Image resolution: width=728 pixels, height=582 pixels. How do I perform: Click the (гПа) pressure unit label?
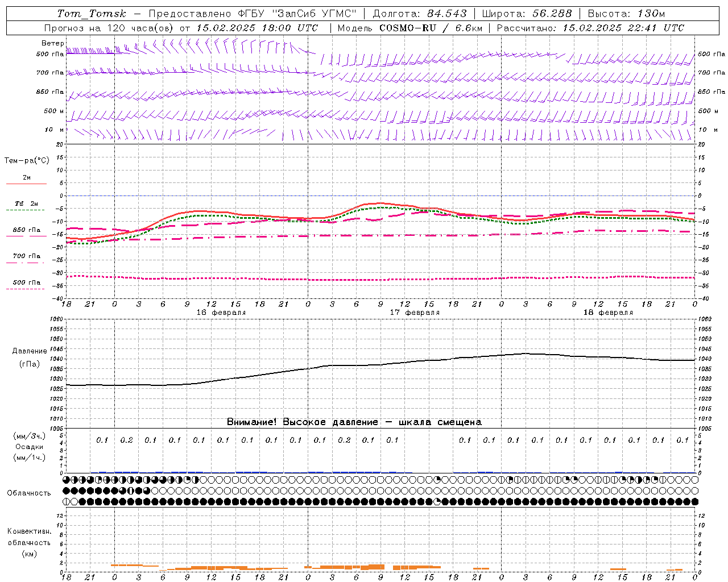30,364
